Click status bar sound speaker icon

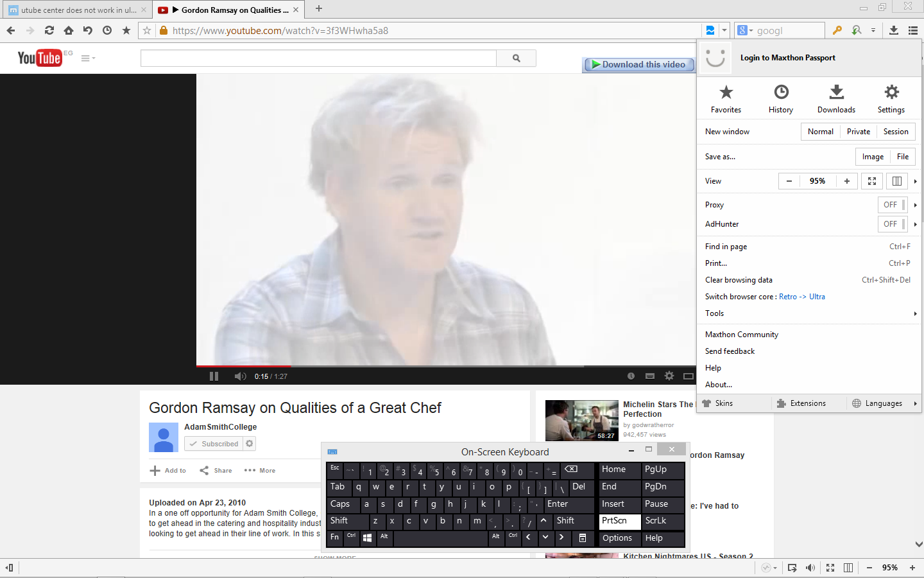coord(810,568)
